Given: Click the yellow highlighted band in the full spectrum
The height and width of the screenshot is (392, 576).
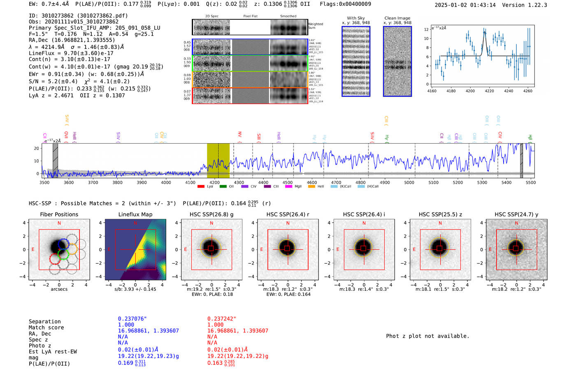Looking at the screenshot, I should [218, 160].
